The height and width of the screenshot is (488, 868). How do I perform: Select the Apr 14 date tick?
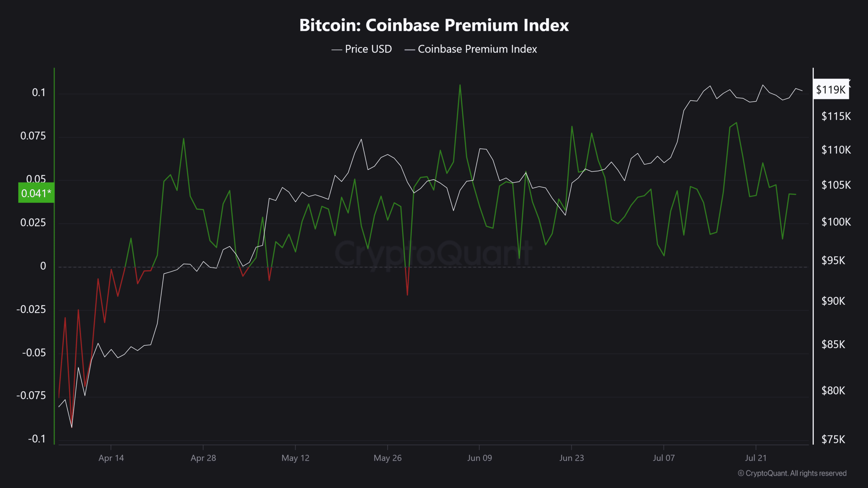coord(111,458)
